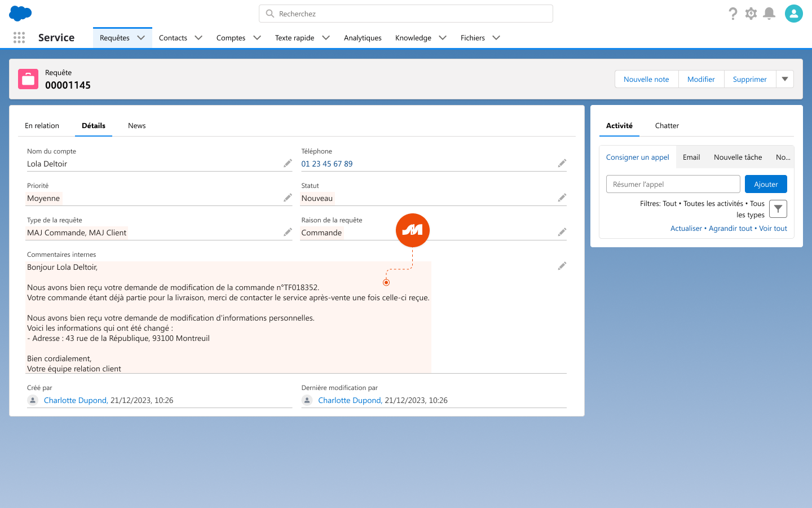The width and height of the screenshot is (812, 508).
Task: Click the Ajouter button
Action: pyautogui.click(x=766, y=184)
